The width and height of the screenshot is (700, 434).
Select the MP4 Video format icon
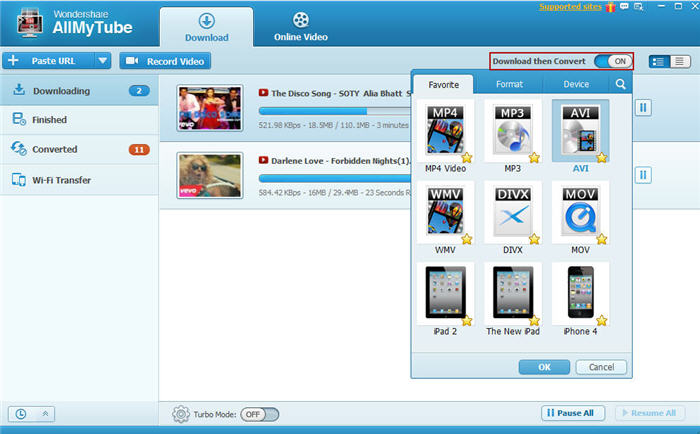point(445,130)
